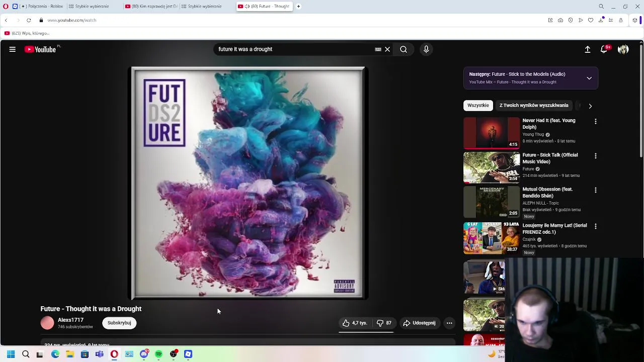Image resolution: width=644 pixels, height=362 pixels.
Task: Open options for Mutual Obsession video
Action: tap(596, 191)
